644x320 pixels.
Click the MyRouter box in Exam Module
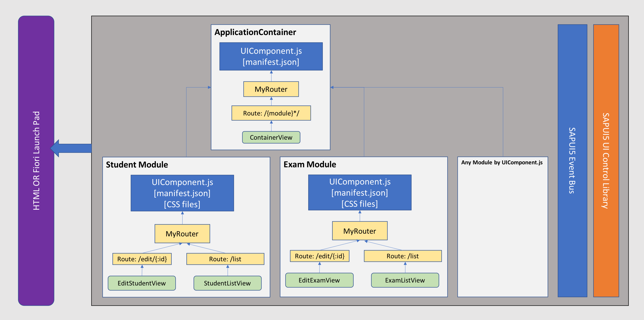[x=359, y=231]
